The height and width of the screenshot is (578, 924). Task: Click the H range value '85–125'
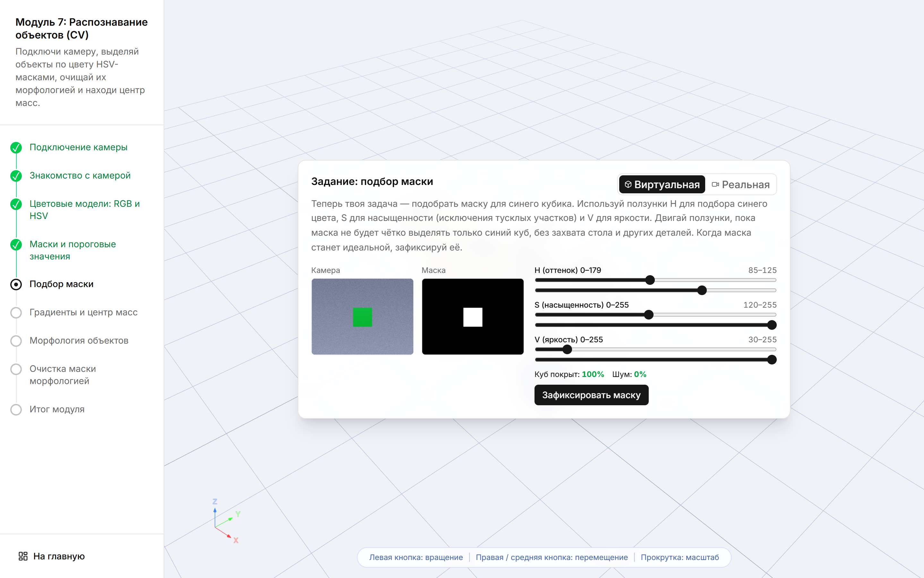[762, 270]
